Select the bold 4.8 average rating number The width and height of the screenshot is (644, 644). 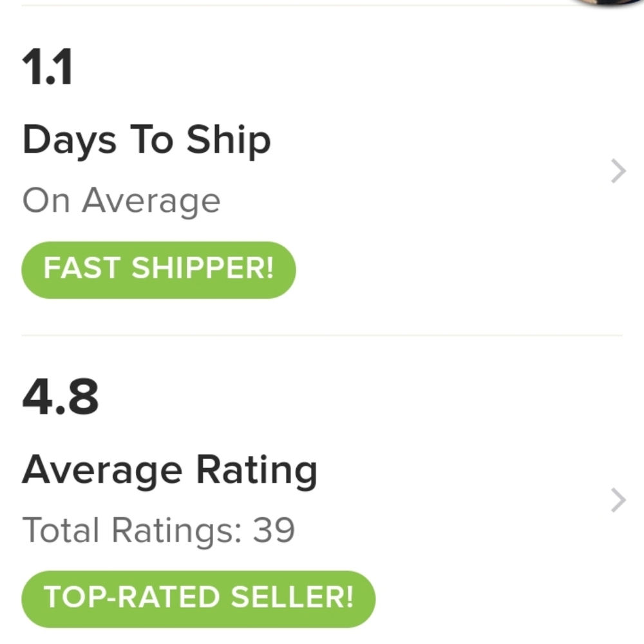click(59, 398)
